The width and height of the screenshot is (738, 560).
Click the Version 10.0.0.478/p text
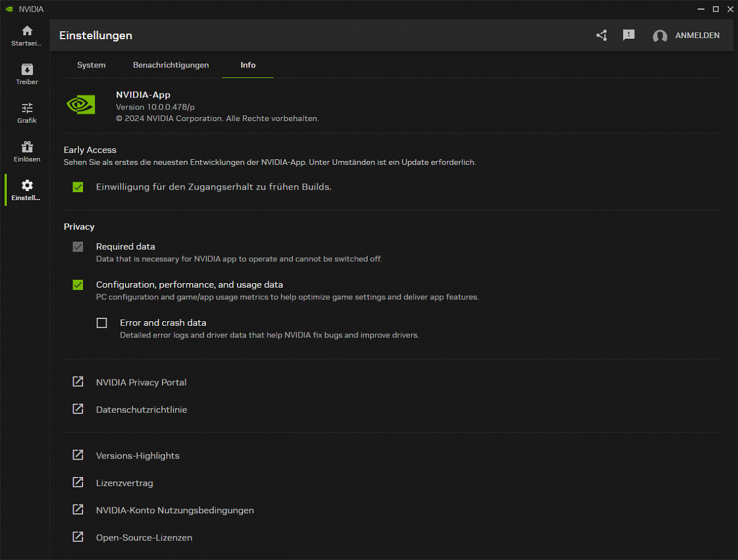point(155,107)
